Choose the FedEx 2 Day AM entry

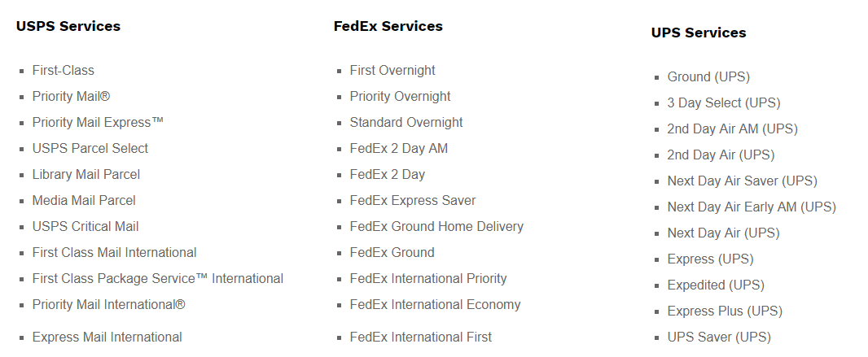[x=398, y=149]
